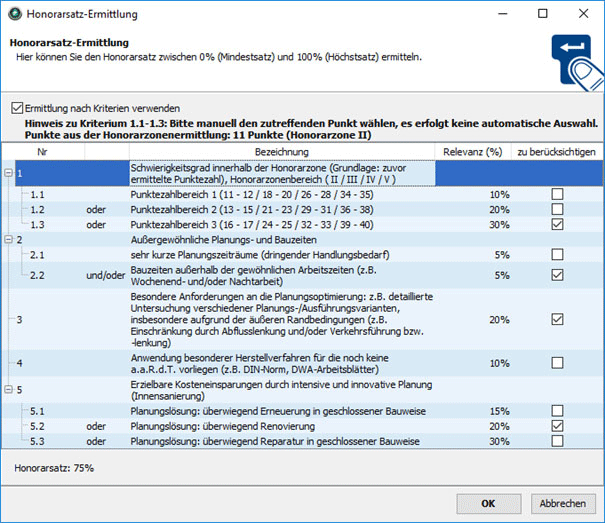Image resolution: width=605 pixels, height=523 pixels.
Task: Toggle 'Ermittlung nach Kriterien verwenden' checkbox
Action: (x=17, y=108)
